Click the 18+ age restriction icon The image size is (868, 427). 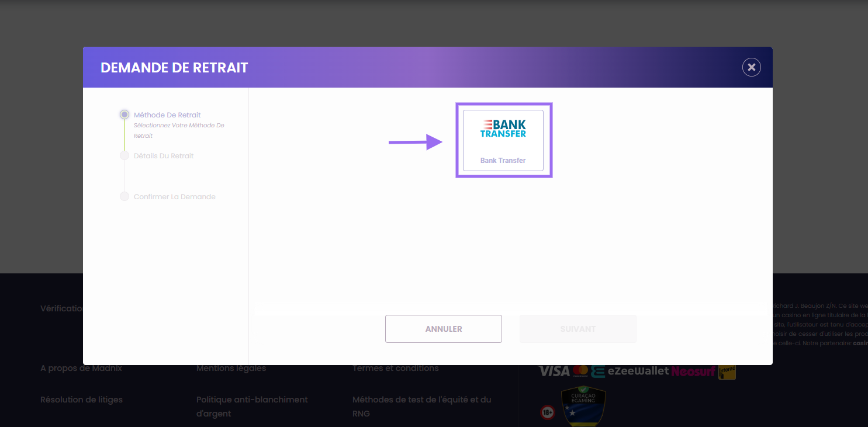coord(548,412)
